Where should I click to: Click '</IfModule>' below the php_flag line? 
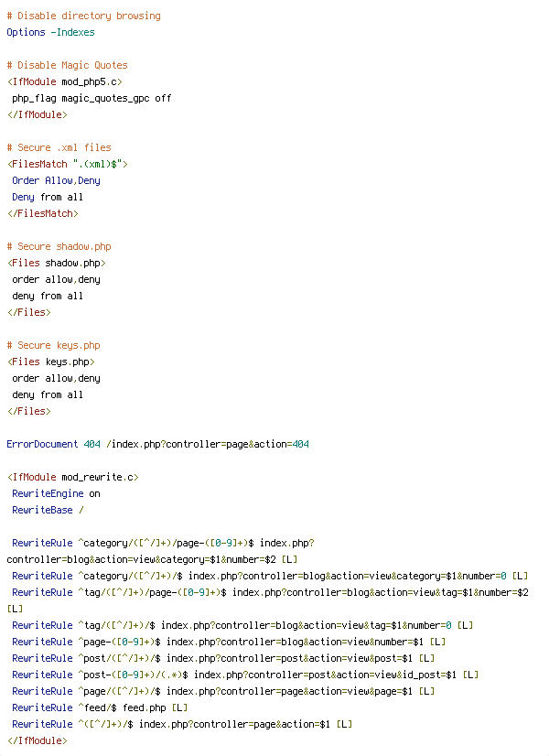[38, 114]
